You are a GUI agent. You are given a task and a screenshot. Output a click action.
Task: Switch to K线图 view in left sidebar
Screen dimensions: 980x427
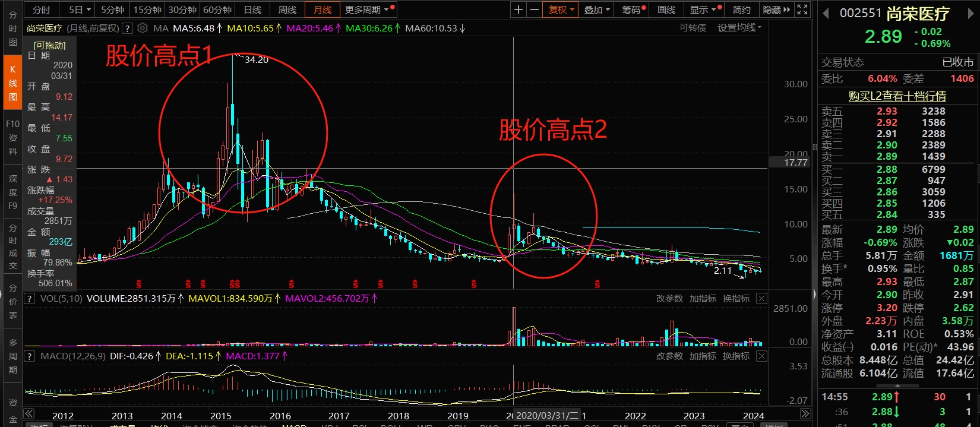point(12,83)
